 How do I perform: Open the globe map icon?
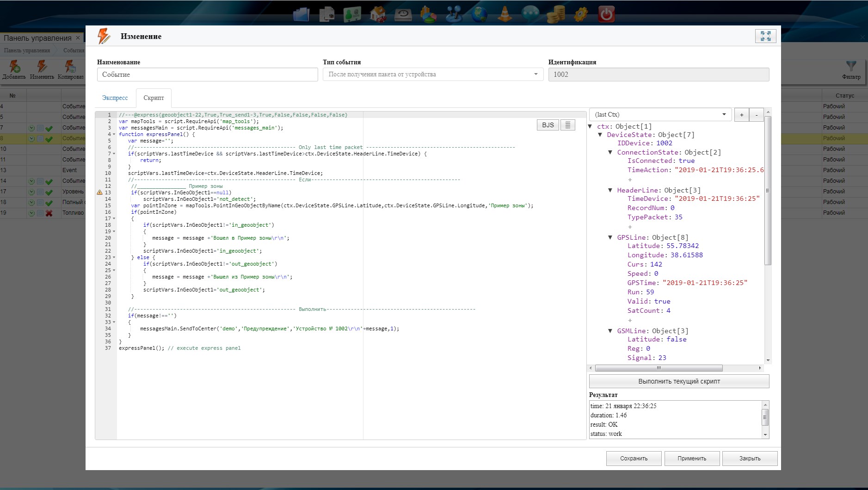480,14
